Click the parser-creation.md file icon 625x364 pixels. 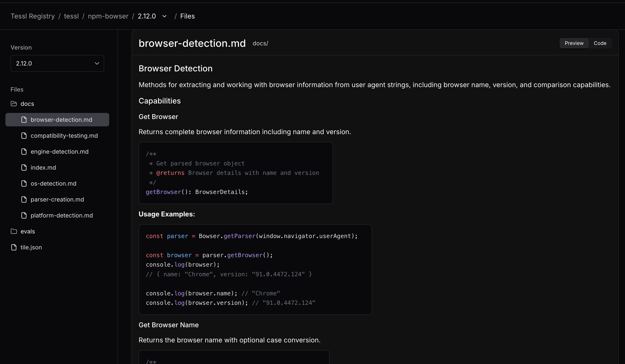click(24, 199)
